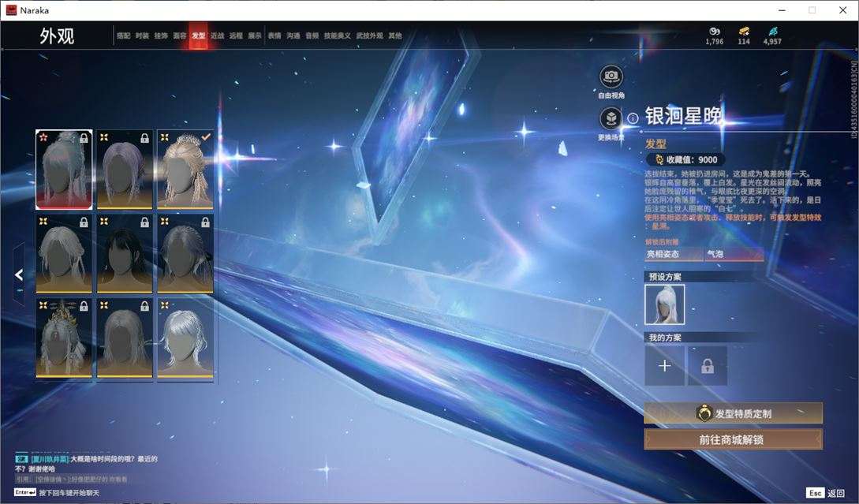This screenshot has height=504, width=859.
Task: Select the black hair hairstyle thumbnail
Action: pos(125,254)
